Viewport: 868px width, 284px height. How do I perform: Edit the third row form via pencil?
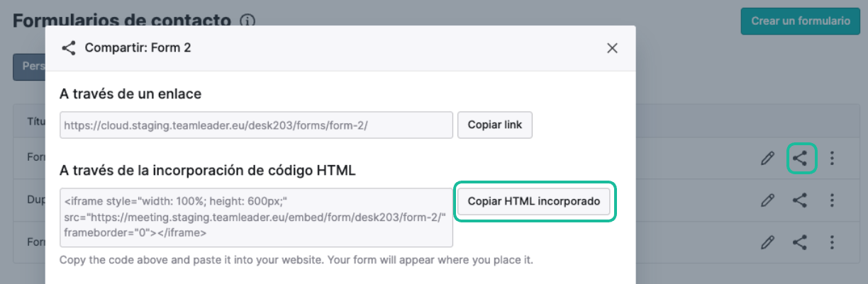pos(767,243)
